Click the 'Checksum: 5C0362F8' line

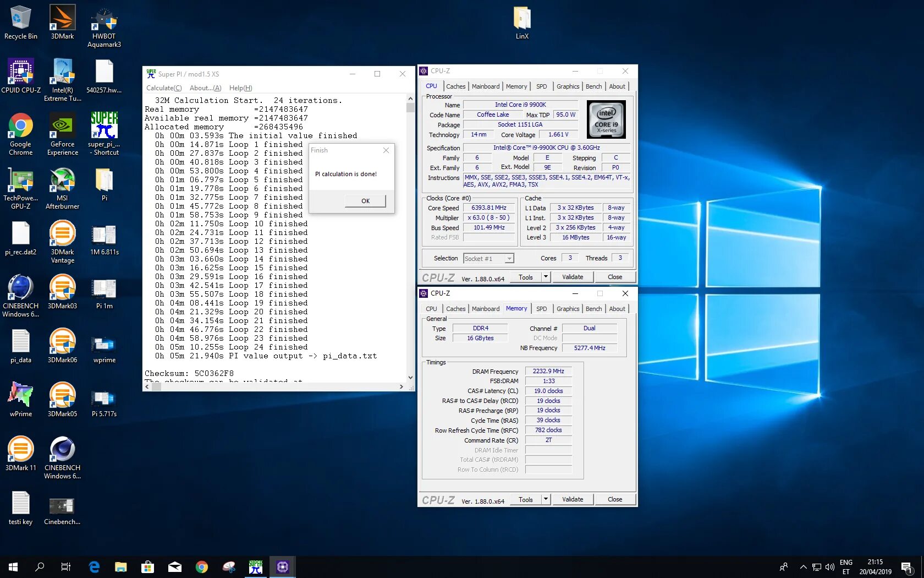[x=189, y=374]
